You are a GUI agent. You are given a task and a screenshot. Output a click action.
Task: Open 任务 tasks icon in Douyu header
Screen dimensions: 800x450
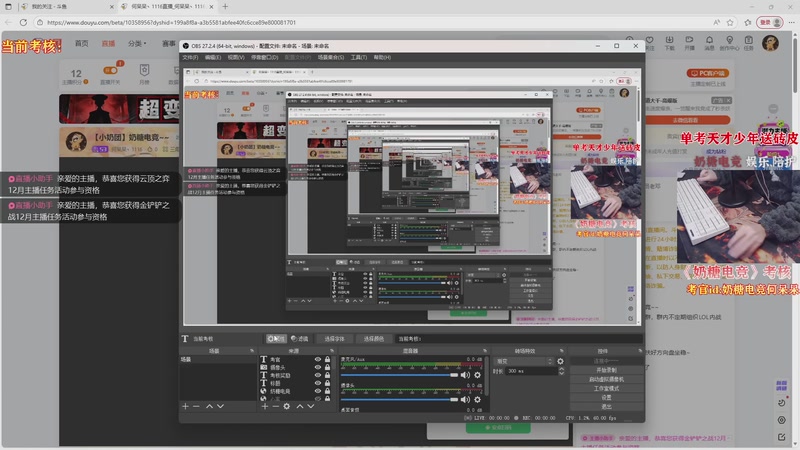point(748,43)
